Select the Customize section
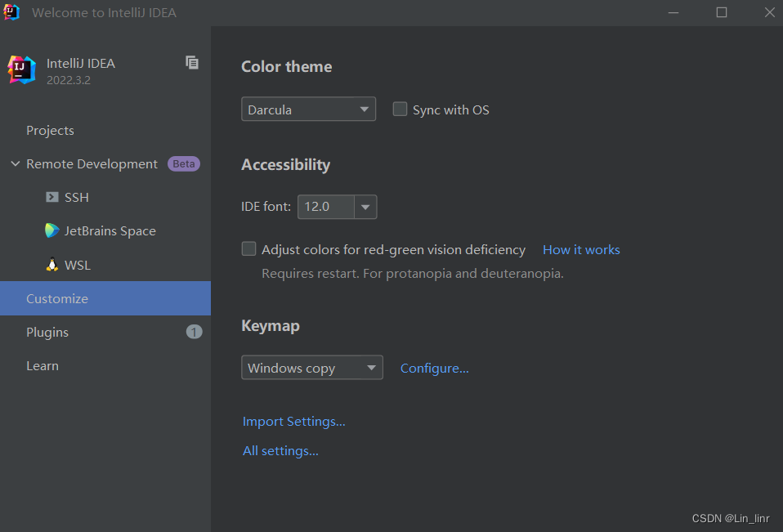This screenshot has width=783, height=532. pyautogui.click(x=105, y=298)
